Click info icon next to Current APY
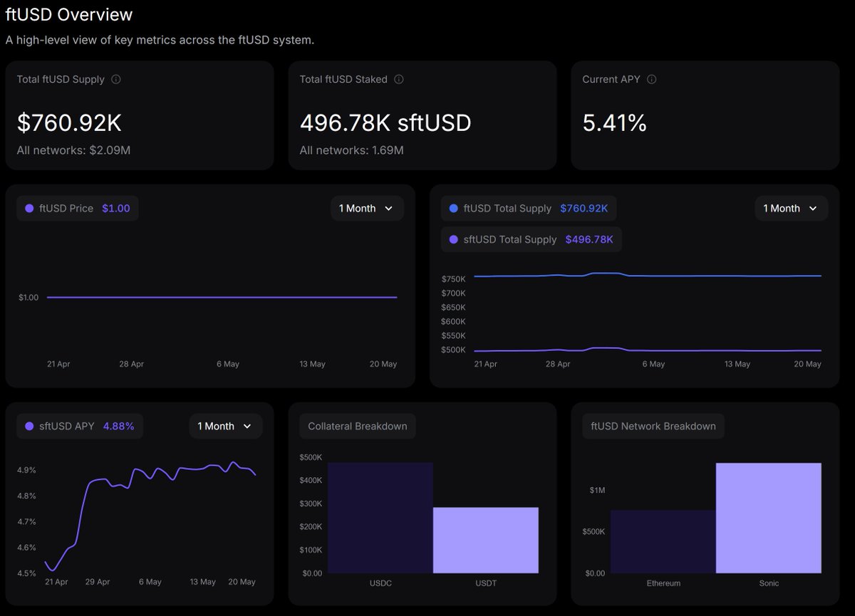The width and height of the screenshot is (855, 616). tap(651, 79)
